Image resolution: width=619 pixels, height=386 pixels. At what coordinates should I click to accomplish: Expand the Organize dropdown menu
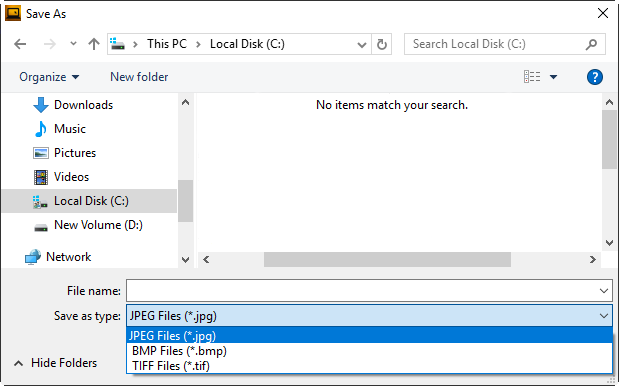point(49,77)
